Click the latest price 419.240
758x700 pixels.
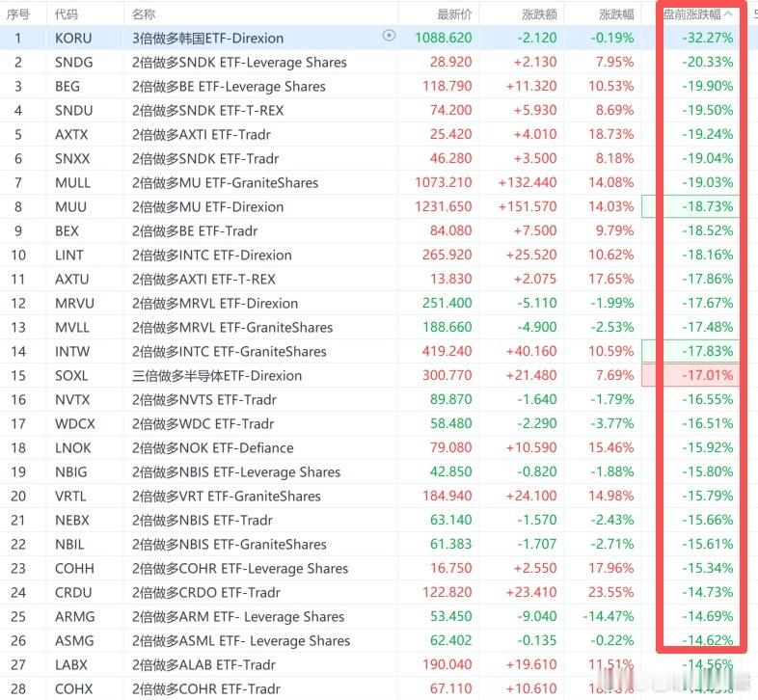(447, 352)
